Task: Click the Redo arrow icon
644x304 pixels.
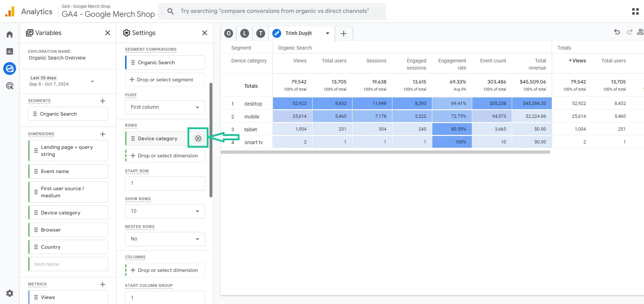Action: (630, 32)
